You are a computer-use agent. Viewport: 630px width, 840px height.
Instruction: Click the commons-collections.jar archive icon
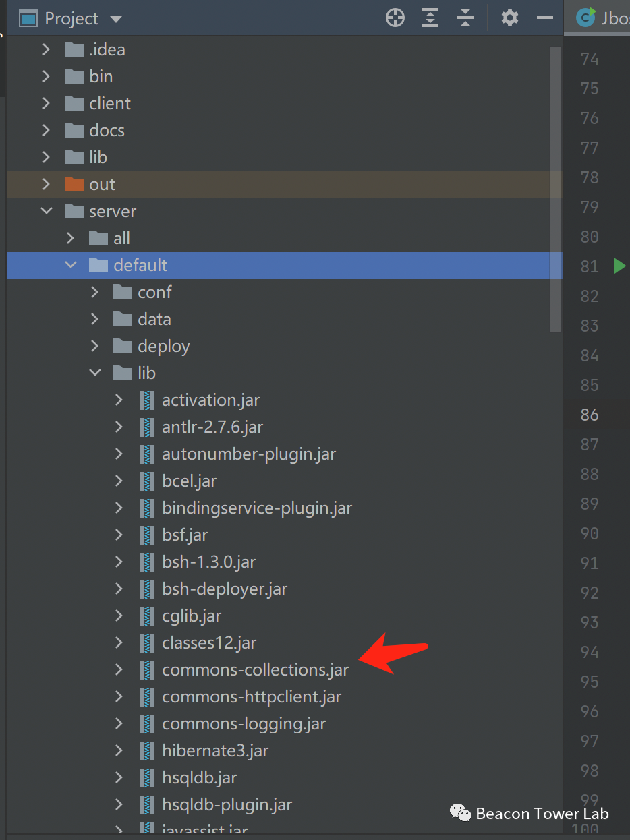click(146, 670)
